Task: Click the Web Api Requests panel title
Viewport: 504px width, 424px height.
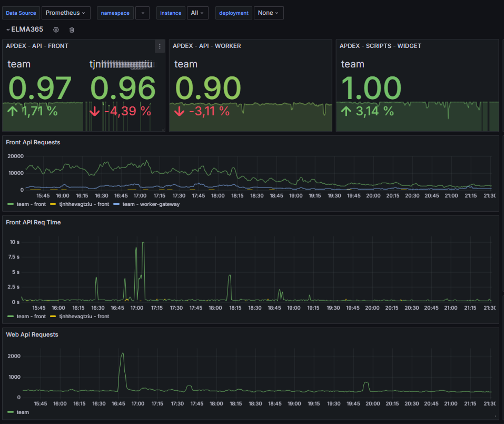Action: coord(32,334)
